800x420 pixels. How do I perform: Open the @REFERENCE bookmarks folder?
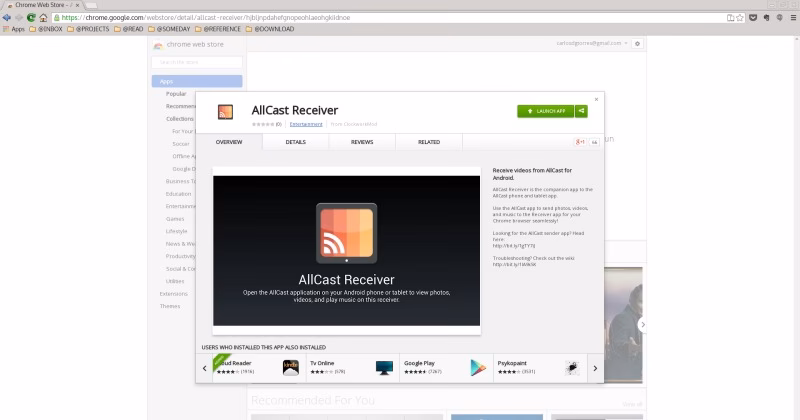(x=218, y=29)
